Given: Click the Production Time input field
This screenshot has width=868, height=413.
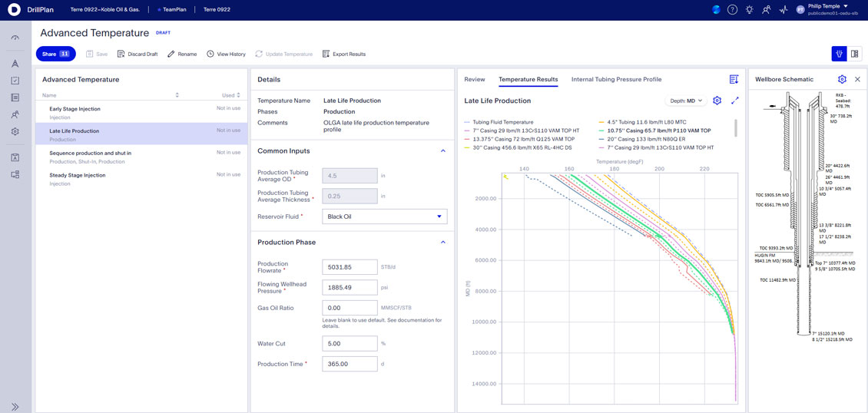Looking at the screenshot, I should coord(350,364).
